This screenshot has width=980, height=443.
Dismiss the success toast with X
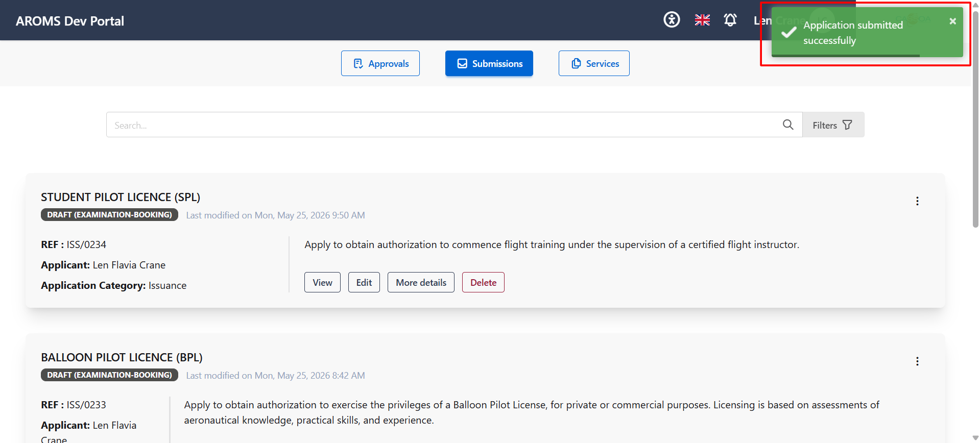pyautogui.click(x=952, y=21)
